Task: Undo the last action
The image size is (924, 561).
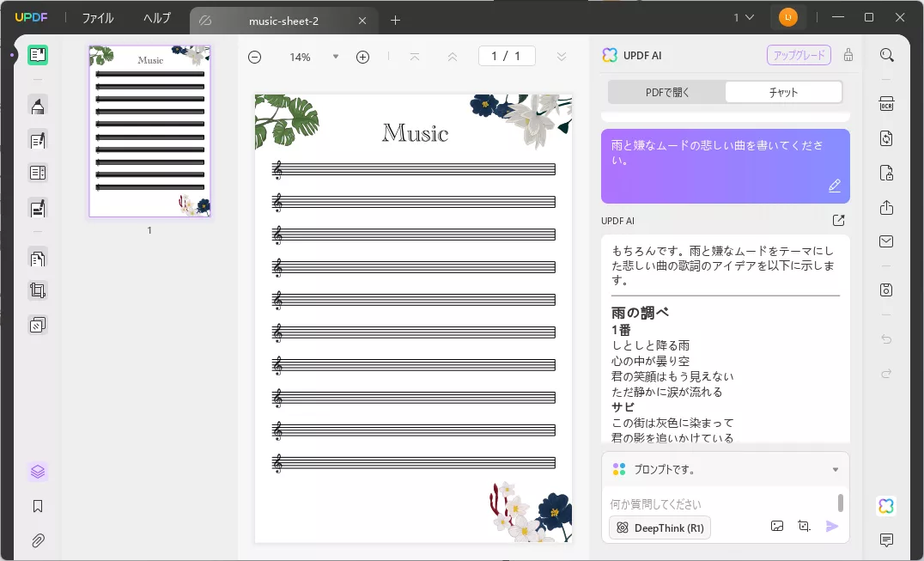Action: (x=887, y=338)
